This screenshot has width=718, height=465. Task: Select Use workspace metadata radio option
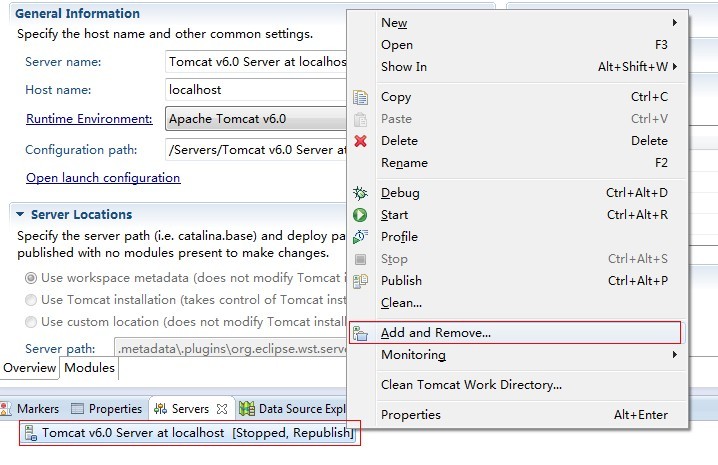[x=31, y=278]
